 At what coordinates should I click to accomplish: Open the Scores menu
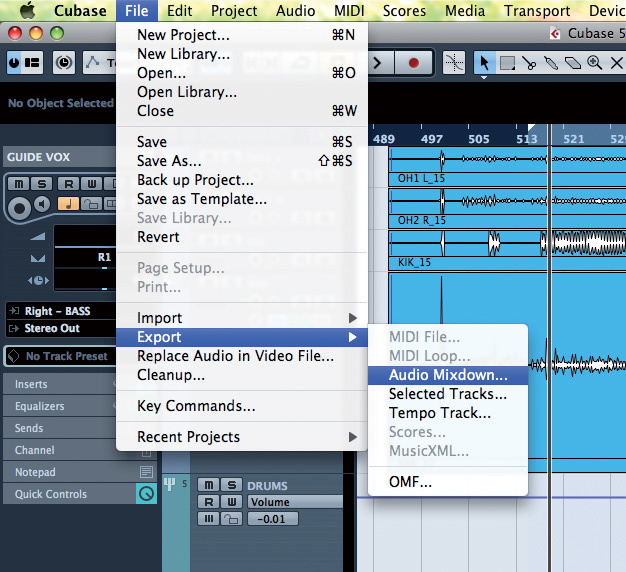[404, 11]
